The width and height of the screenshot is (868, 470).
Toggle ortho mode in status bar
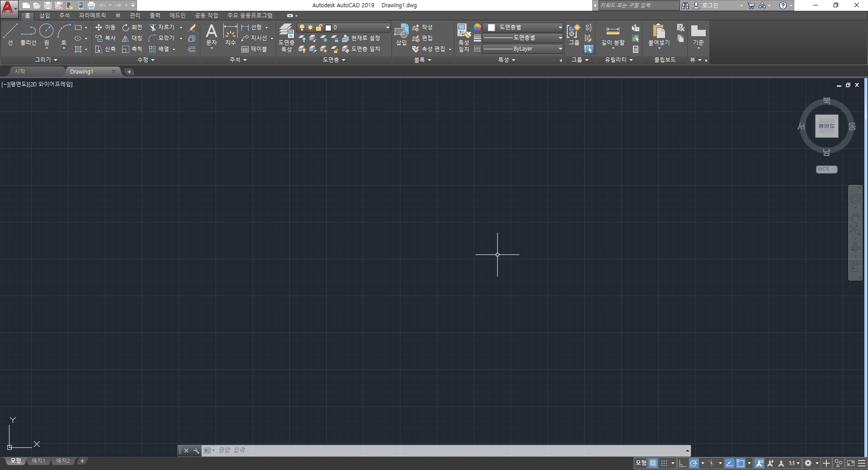pyautogui.click(x=683, y=463)
